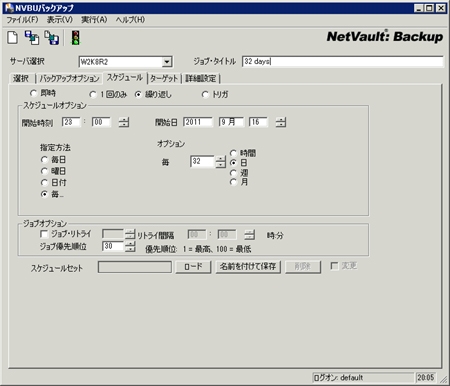Screen dimensions: 450x386
Task: Click the start time hour field 23
Action: coord(71,122)
